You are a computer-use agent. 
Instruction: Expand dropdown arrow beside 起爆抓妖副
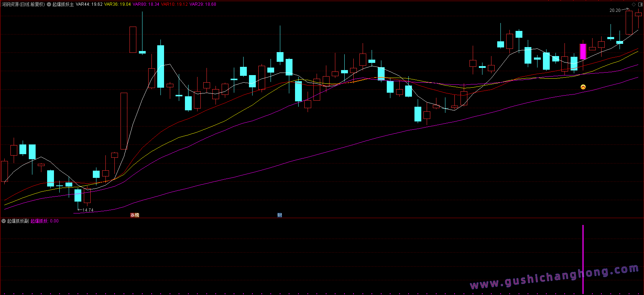pyautogui.click(x=4, y=221)
